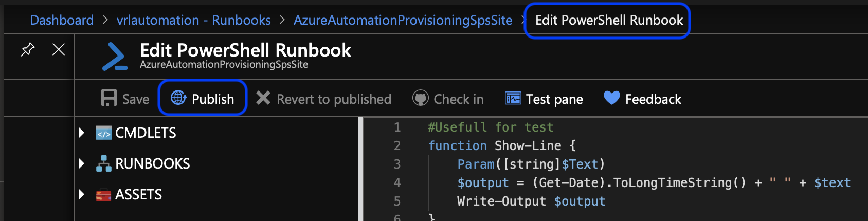Expand the ASSETS tree node
The height and width of the screenshot is (221, 868).
point(82,195)
